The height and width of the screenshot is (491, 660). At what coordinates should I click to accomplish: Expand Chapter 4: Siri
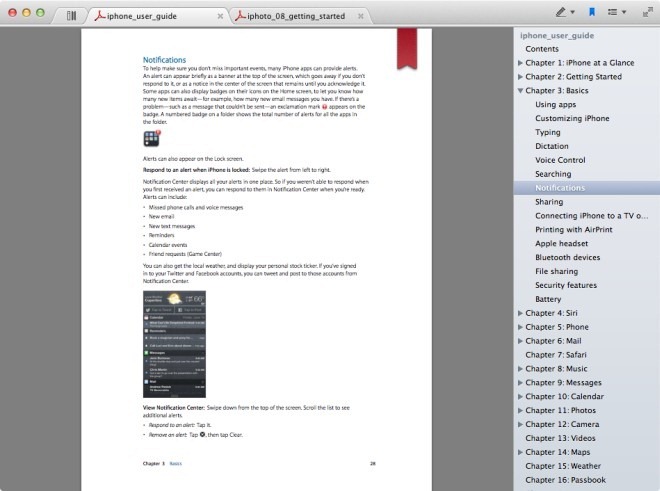pos(520,313)
